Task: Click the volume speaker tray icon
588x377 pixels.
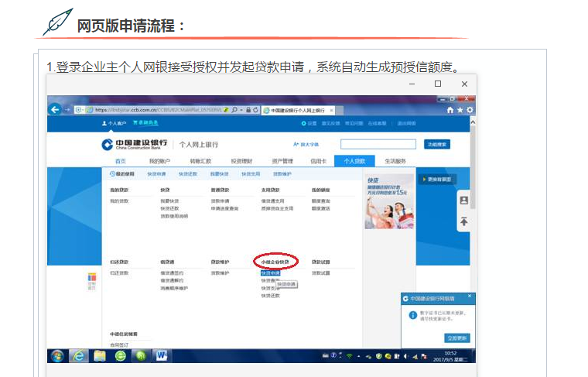Action: 406,356
